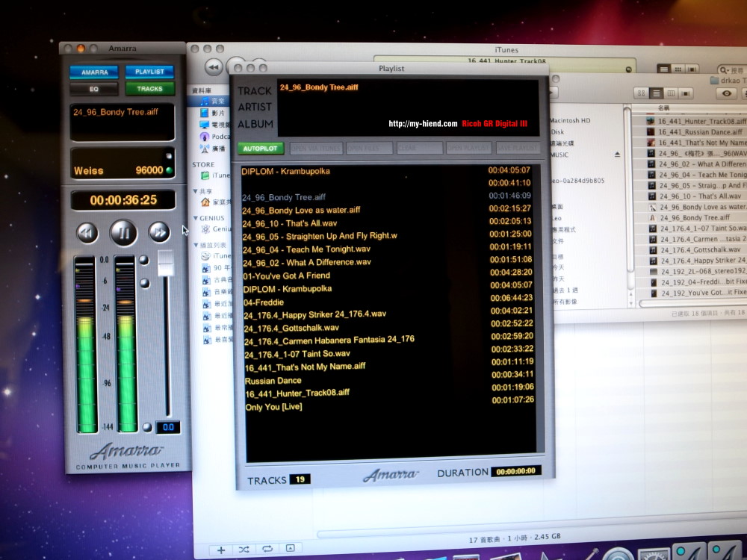Toggle the round button beside the -6 meter mark
This screenshot has width=747, height=560.
[x=145, y=283]
